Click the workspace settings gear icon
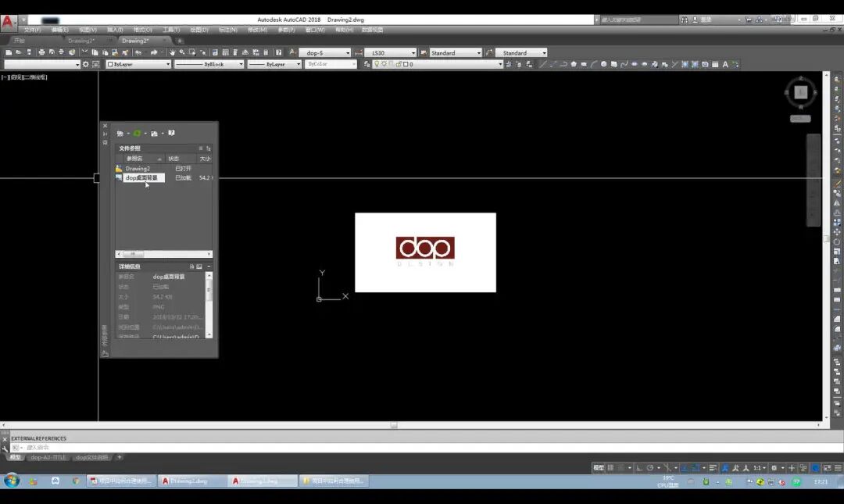Image resolution: width=844 pixels, height=504 pixels. tap(86, 64)
